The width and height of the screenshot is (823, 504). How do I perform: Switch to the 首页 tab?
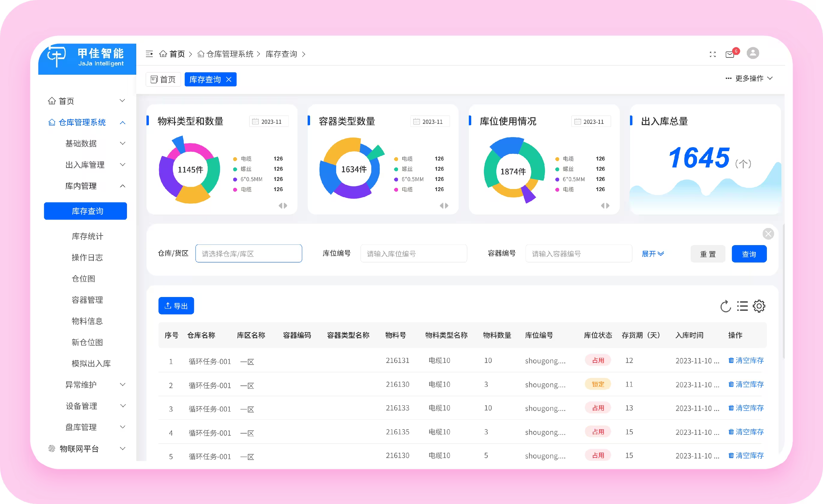[163, 79]
